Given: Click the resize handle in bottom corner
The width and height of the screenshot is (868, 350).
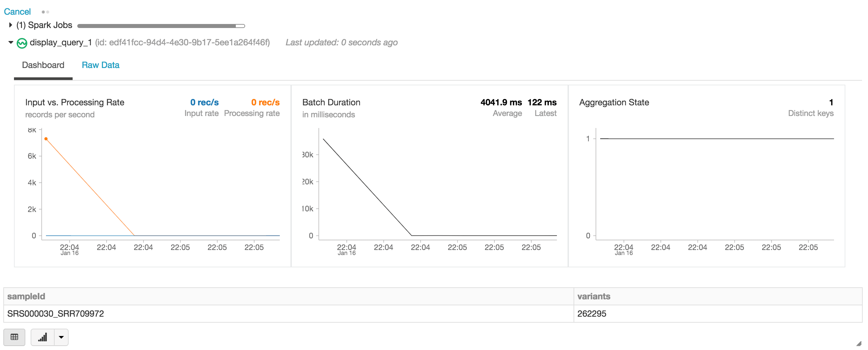Looking at the screenshot, I should click(859, 344).
